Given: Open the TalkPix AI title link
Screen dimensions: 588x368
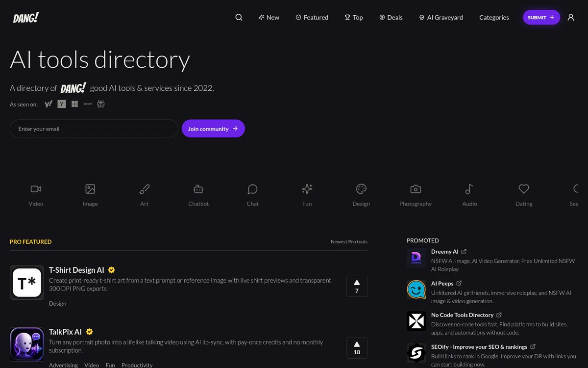Looking at the screenshot, I should pos(65,332).
